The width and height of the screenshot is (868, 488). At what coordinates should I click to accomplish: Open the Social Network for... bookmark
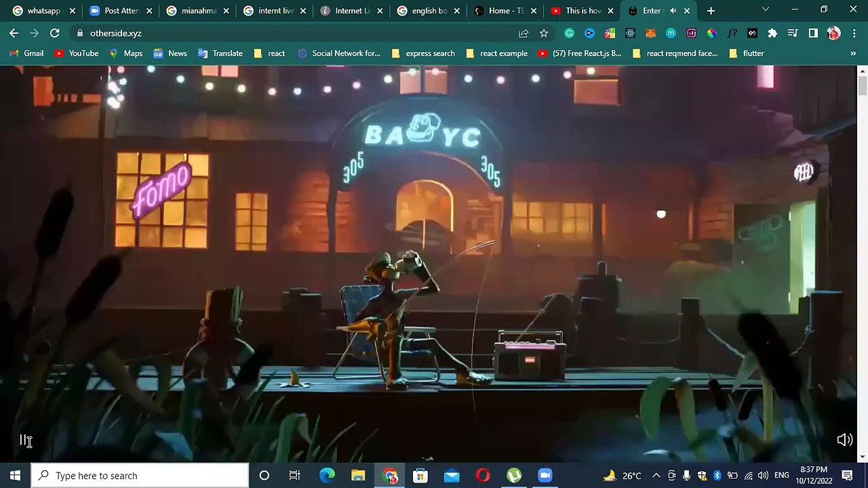coord(339,54)
